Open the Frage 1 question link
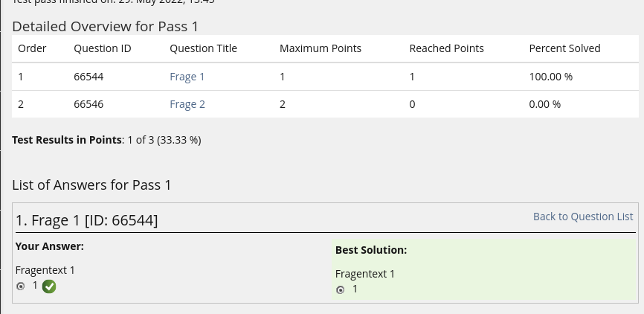644x314 pixels. (x=187, y=77)
